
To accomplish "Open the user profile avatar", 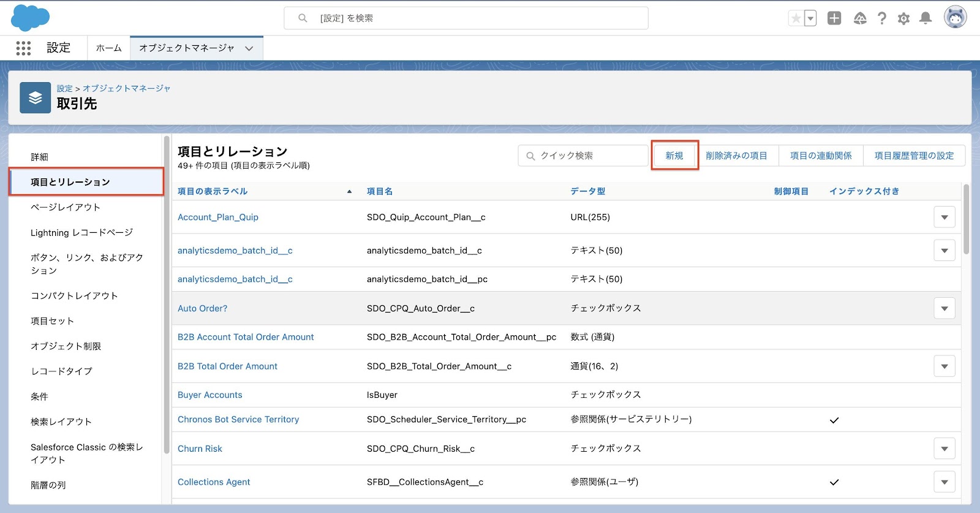I will click(955, 18).
